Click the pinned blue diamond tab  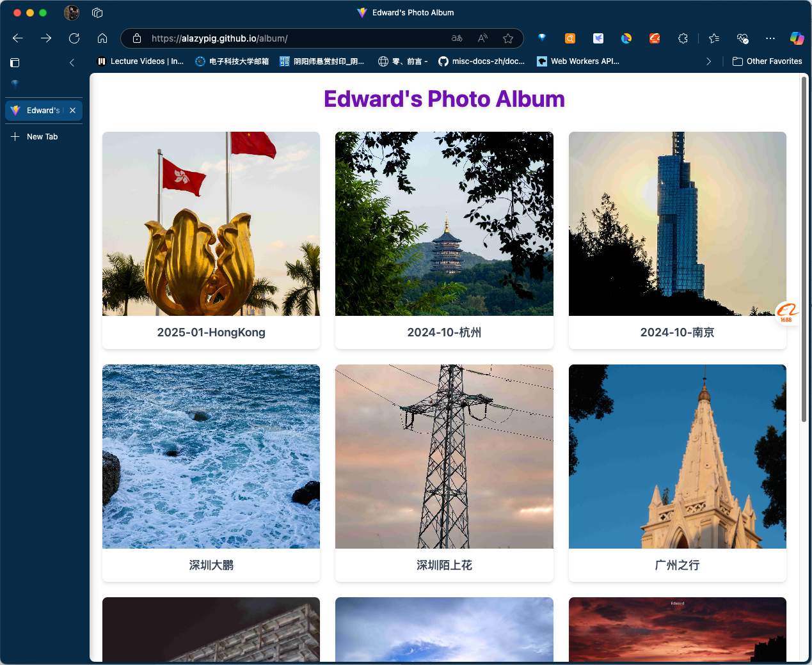point(15,84)
